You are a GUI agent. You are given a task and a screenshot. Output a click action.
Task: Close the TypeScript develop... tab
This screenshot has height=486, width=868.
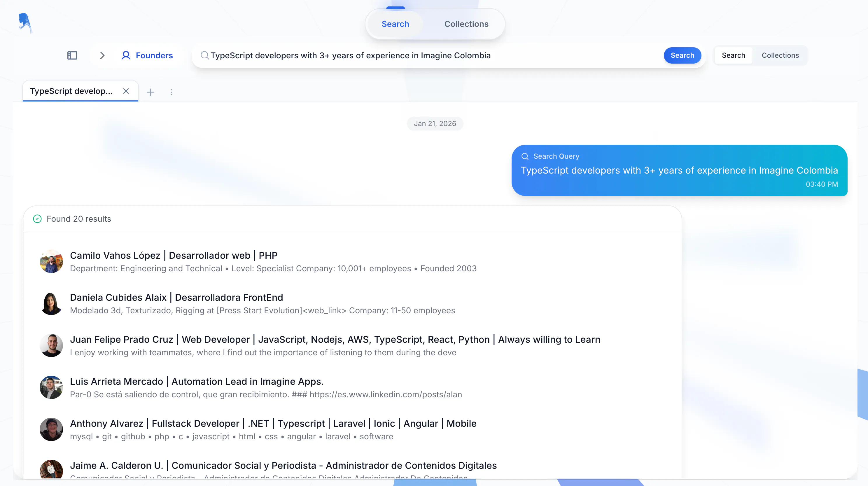(126, 91)
